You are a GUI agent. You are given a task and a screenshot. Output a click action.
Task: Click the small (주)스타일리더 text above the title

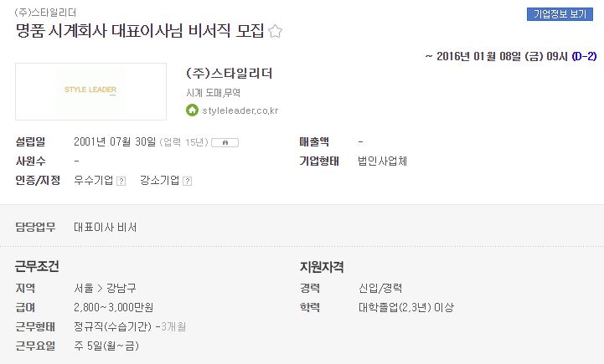45,13
